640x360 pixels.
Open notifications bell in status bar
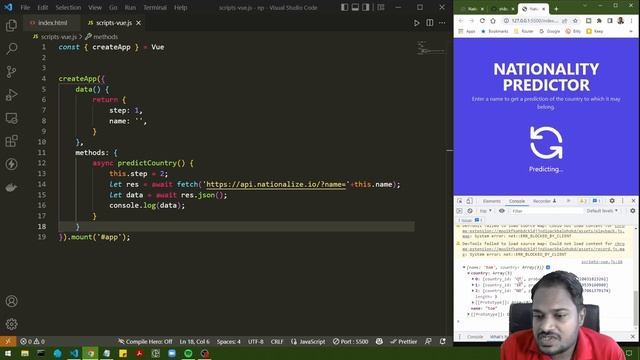(442, 341)
